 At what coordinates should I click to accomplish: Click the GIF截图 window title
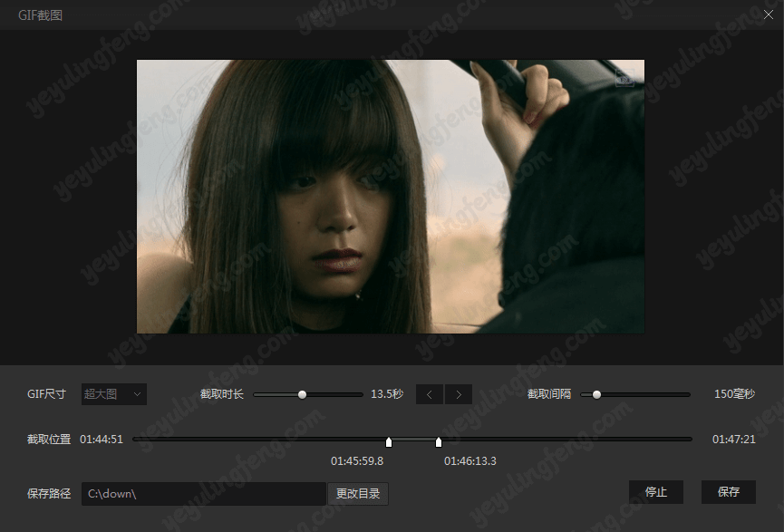point(41,15)
